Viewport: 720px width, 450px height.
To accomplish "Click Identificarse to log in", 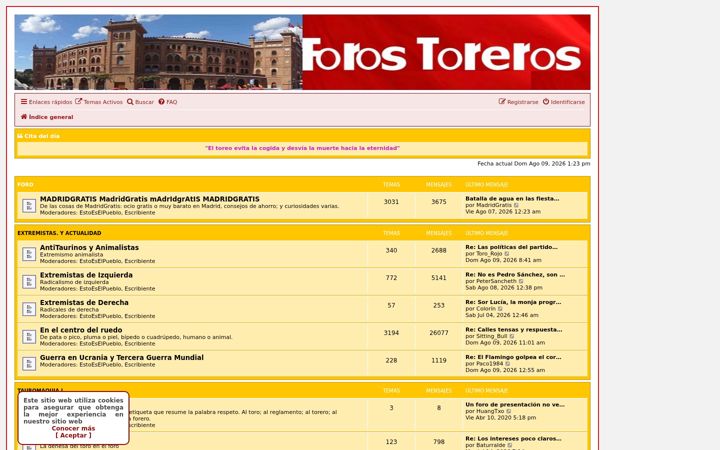I will (x=563, y=102).
